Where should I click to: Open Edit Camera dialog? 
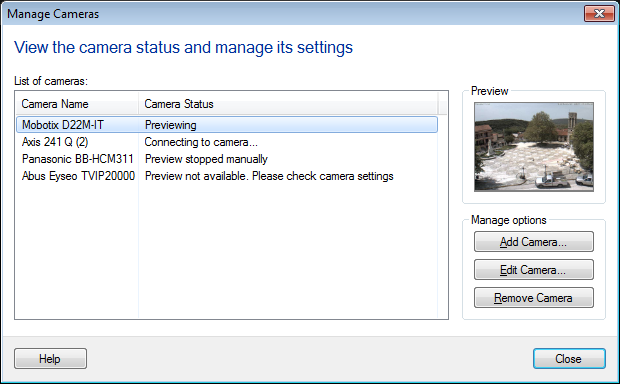click(533, 270)
